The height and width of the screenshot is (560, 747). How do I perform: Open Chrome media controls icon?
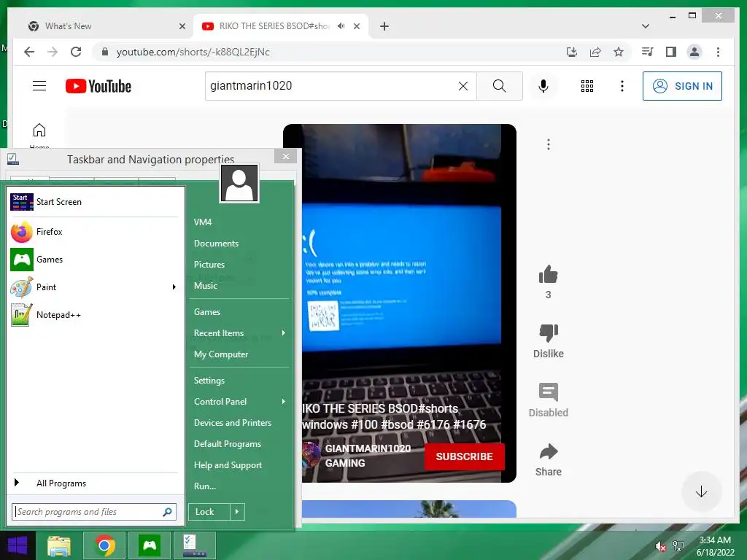647,52
